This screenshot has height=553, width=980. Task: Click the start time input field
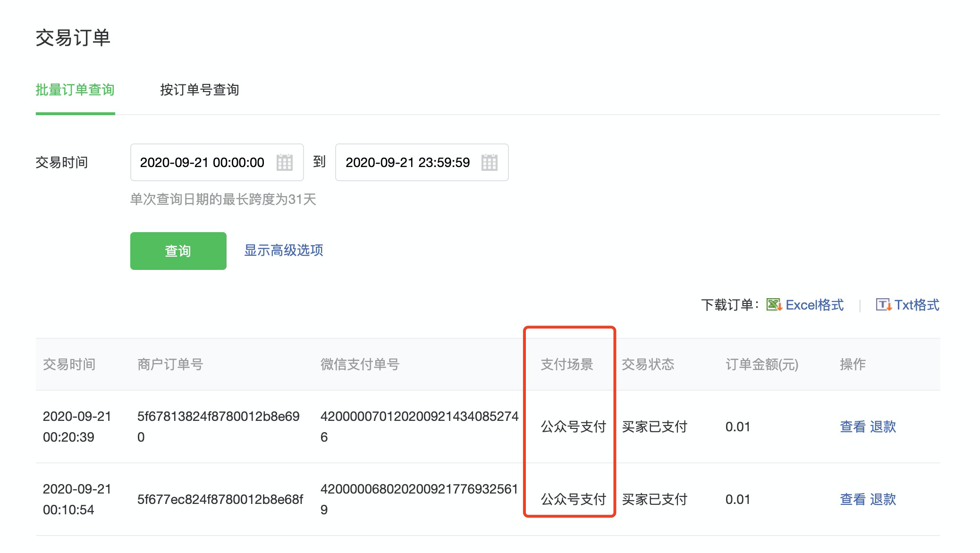pyautogui.click(x=202, y=162)
